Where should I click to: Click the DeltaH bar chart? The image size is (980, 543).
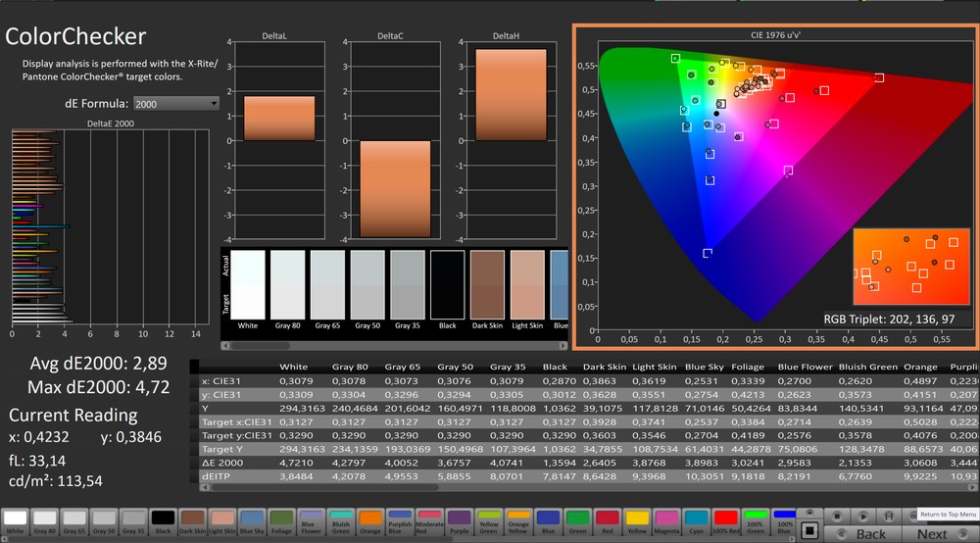pyautogui.click(x=511, y=140)
